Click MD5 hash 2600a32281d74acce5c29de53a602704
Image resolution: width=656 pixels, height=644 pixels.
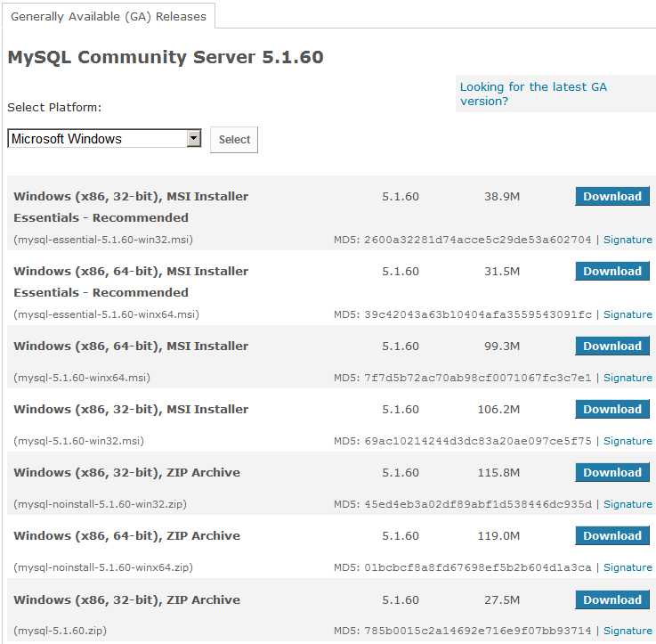(478, 240)
